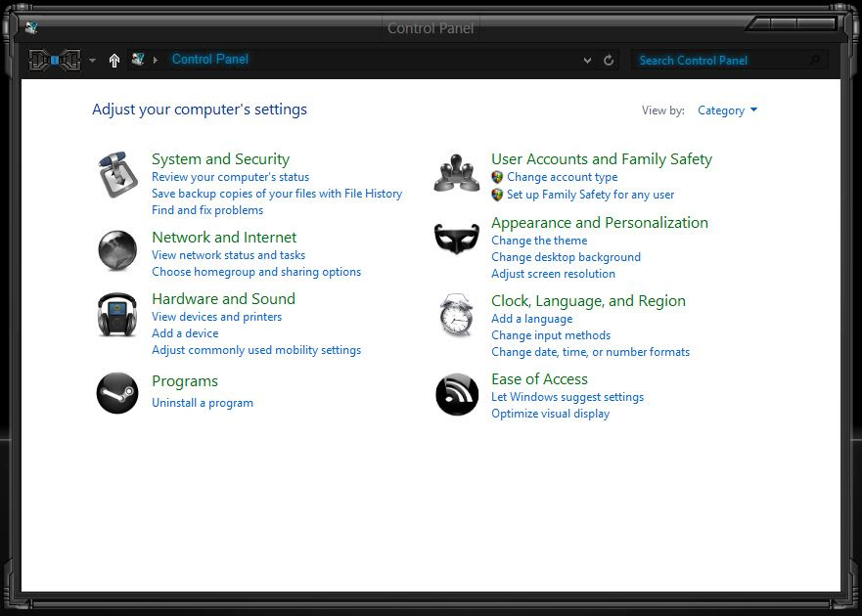Click Let Windows suggest settings
Screen dimensions: 862x616
point(567,397)
